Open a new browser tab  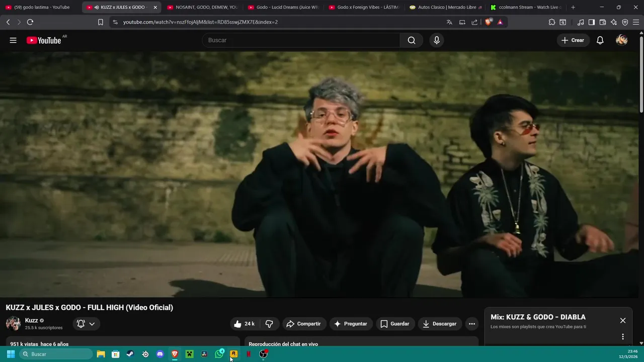click(573, 8)
